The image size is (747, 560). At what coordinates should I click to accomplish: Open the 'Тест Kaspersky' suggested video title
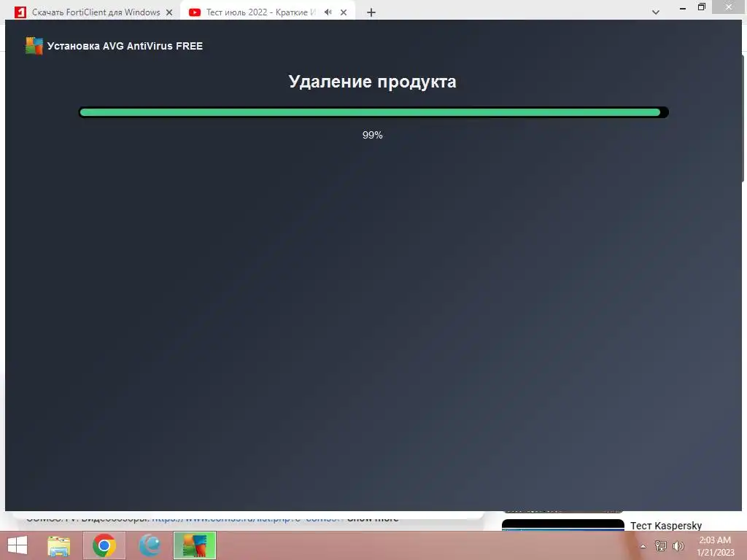point(666,526)
